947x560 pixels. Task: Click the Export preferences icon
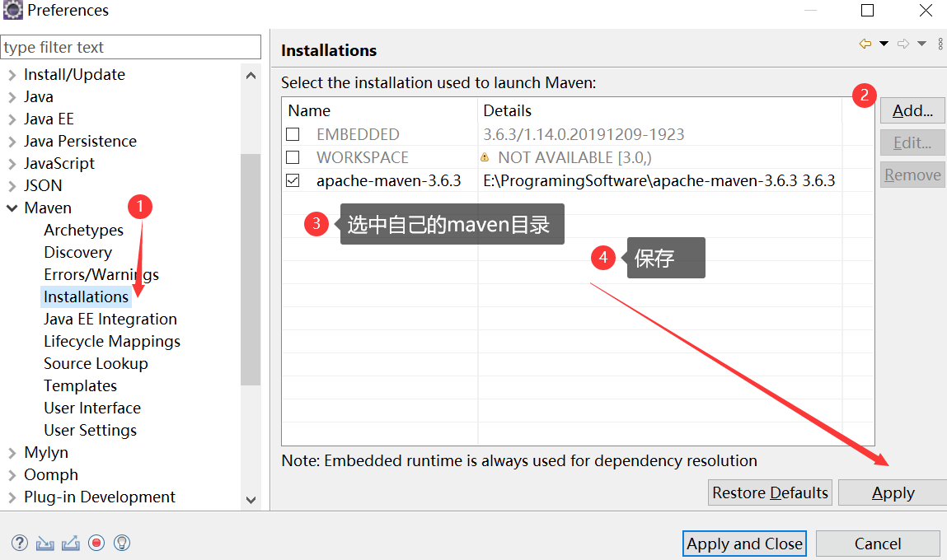click(x=71, y=543)
